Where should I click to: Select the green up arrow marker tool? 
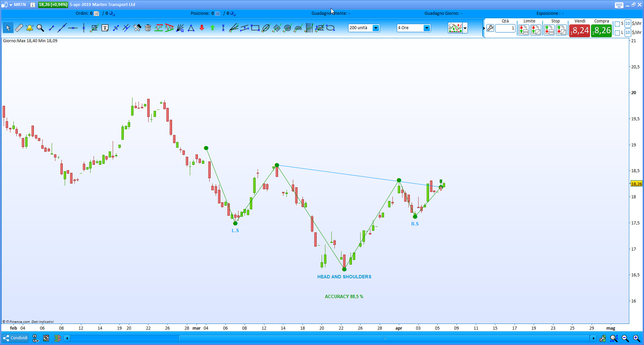tap(212, 28)
